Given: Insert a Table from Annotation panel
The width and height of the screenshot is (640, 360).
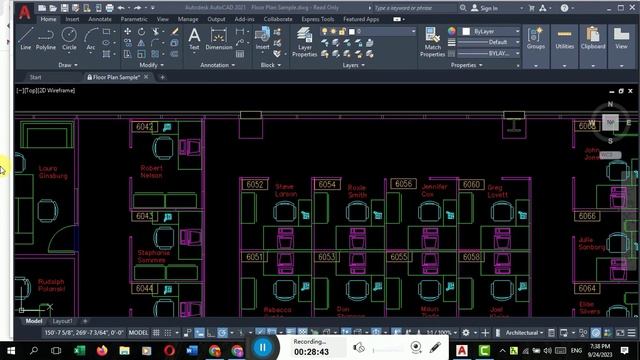Looking at the screenshot, I should click(240, 54).
